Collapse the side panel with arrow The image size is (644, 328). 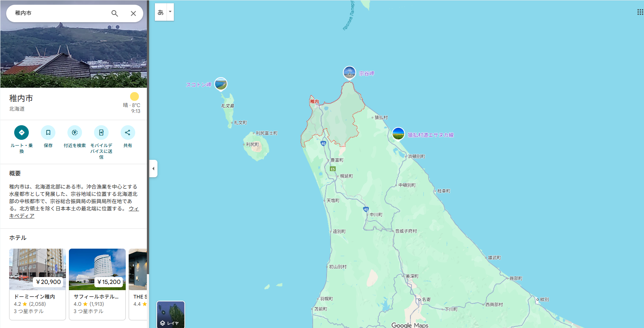pyautogui.click(x=153, y=169)
